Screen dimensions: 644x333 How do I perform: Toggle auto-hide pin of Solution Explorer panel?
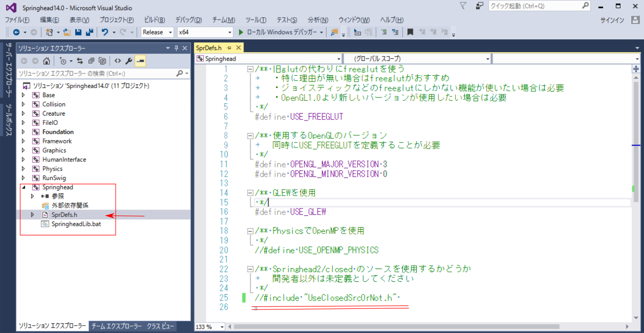click(x=176, y=48)
